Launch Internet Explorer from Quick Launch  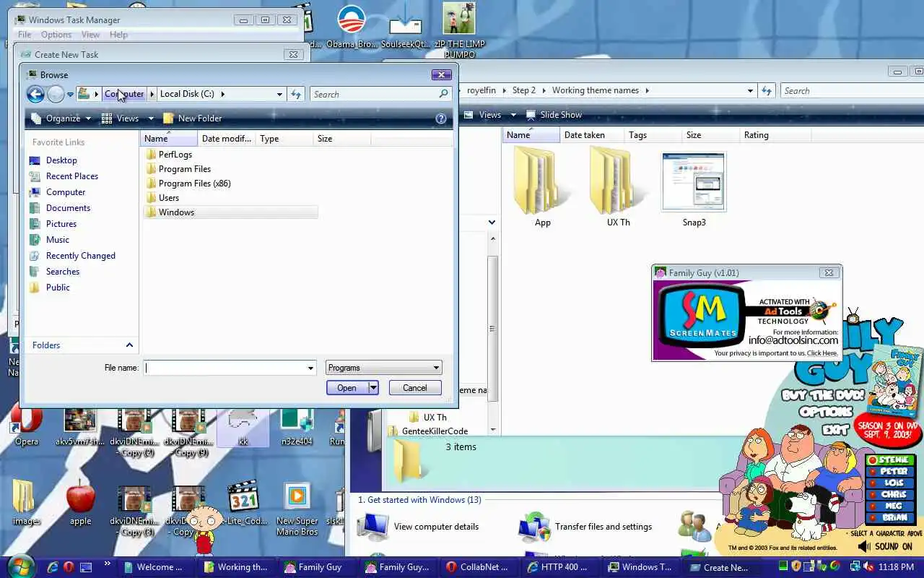(52, 567)
